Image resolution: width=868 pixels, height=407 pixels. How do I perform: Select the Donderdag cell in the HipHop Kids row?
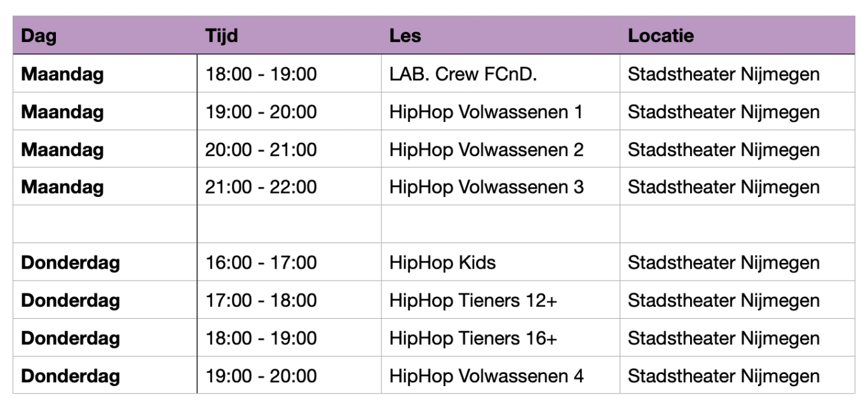pyautogui.click(x=71, y=263)
